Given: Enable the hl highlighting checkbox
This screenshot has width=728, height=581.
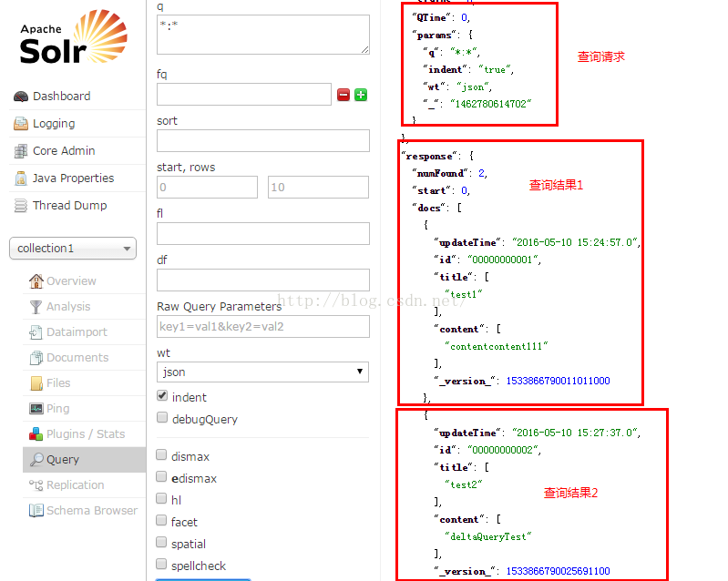Looking at the screenshot, I should 161,498.
